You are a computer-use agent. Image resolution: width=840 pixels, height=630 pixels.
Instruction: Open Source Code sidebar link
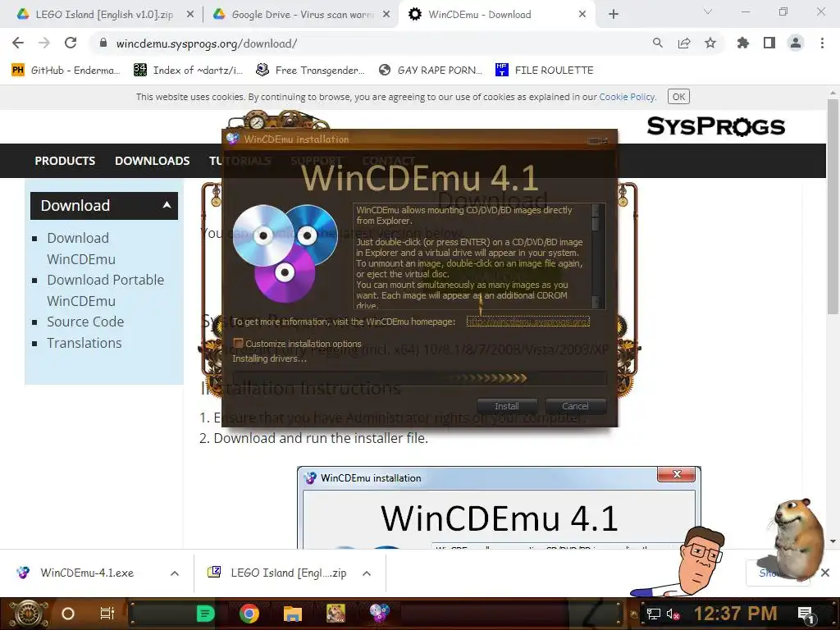point(85,322)
